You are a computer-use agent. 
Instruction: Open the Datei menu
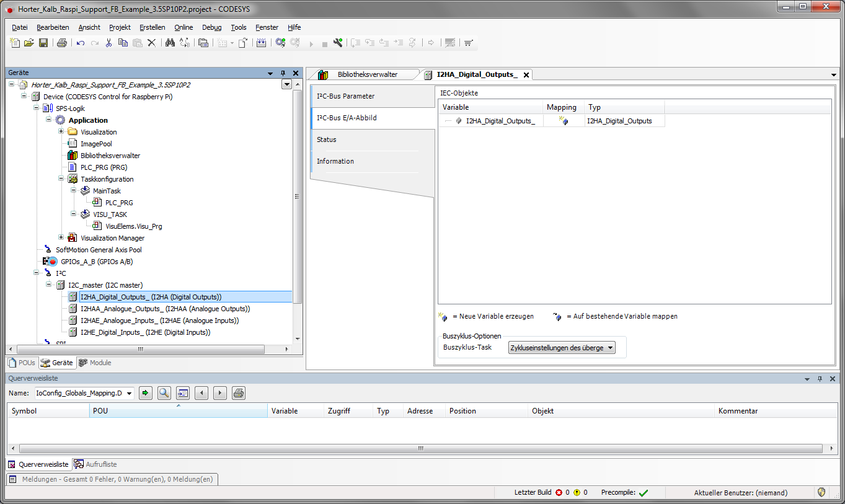coord(20,27)
